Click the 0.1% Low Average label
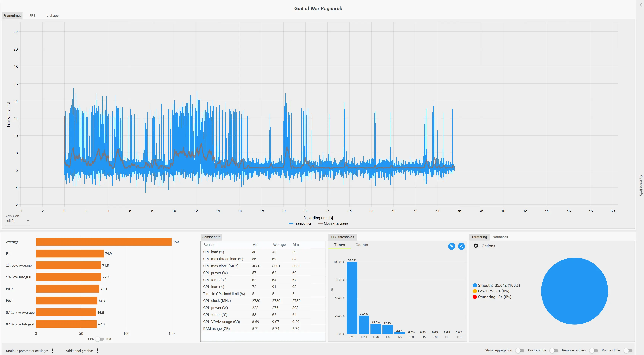644x355 pixels. coord(20,313)
